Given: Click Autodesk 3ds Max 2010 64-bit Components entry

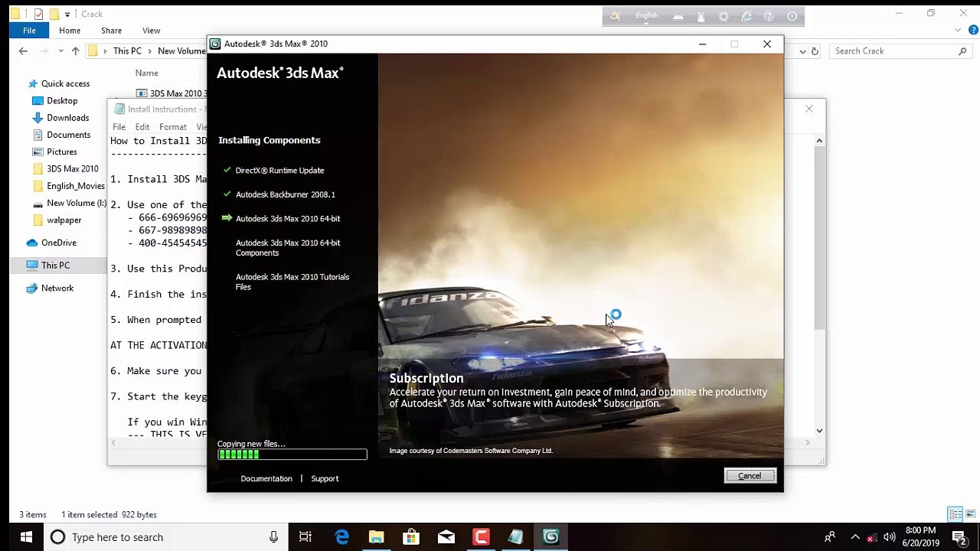Looking at the screenshot, I should 288,248.
